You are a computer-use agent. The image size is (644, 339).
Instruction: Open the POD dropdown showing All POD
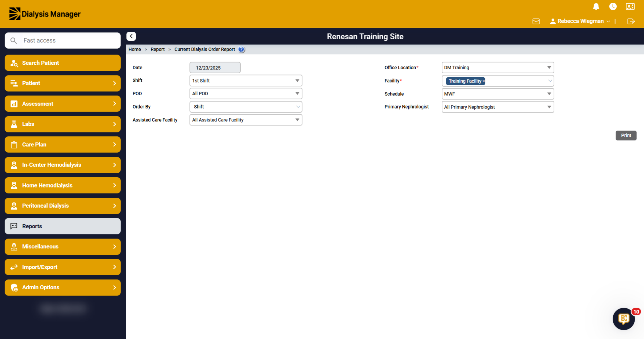point(246,93)
